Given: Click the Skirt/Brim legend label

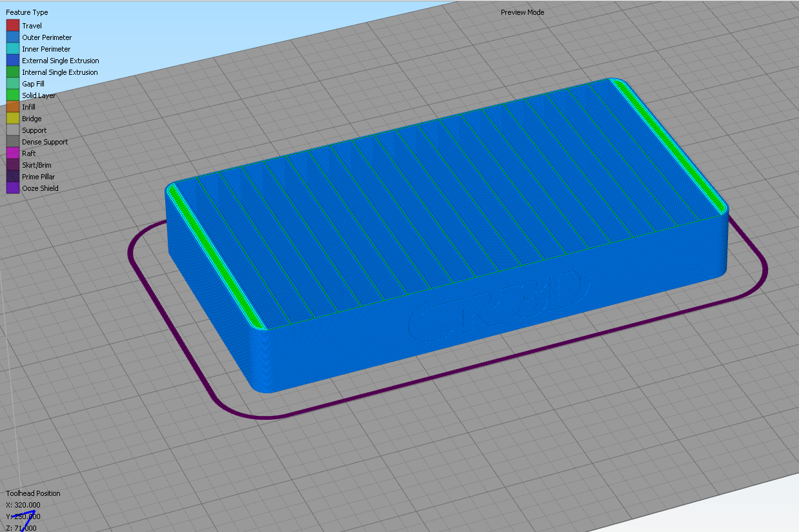Looking at the screenshot, I should pyautogui.click(x=38, y=165).
